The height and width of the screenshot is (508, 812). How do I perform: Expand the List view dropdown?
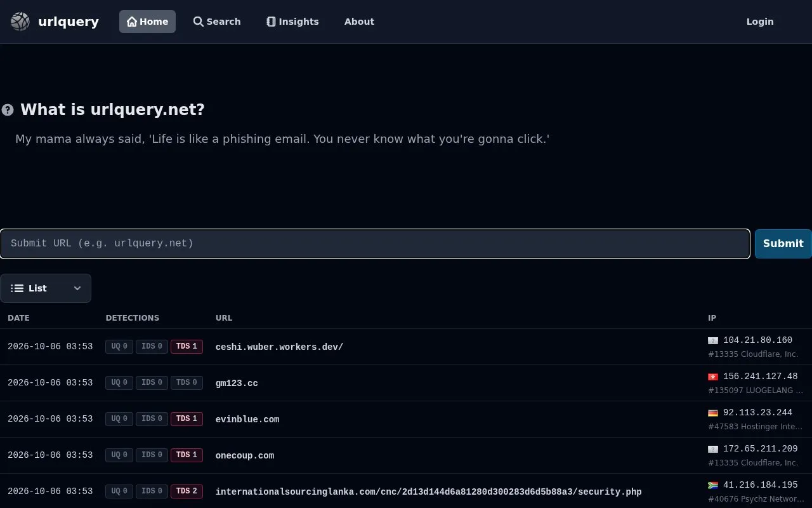pos(46,288)
